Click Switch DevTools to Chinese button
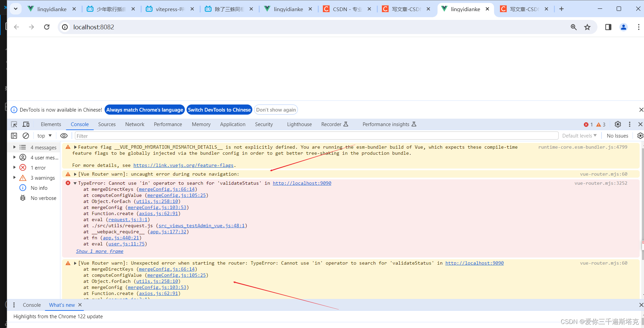The height and width of the screenshot is (328, 644). tap(219, 110)
